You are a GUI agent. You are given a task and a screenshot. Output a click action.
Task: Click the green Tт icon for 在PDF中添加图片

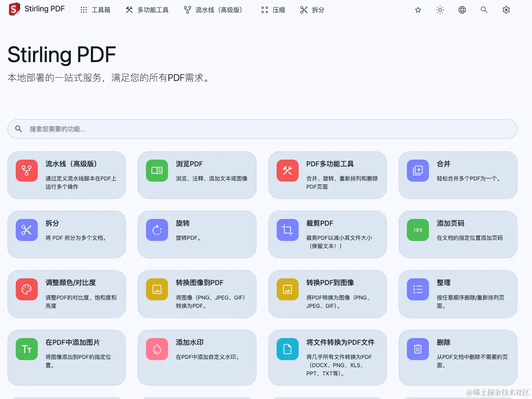click(x=27, y=349)
